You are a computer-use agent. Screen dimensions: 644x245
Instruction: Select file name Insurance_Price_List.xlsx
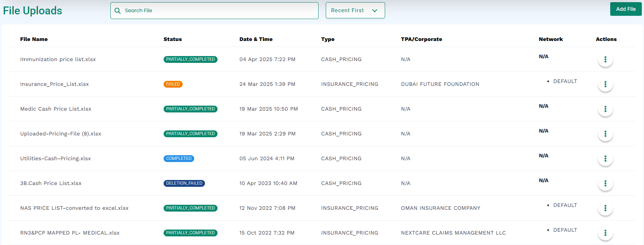pos(54,84)
